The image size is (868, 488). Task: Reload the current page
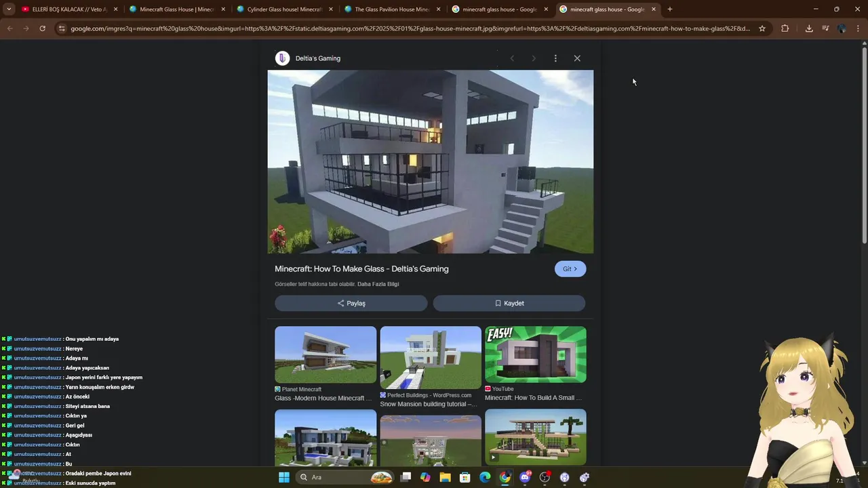(42, 28)
